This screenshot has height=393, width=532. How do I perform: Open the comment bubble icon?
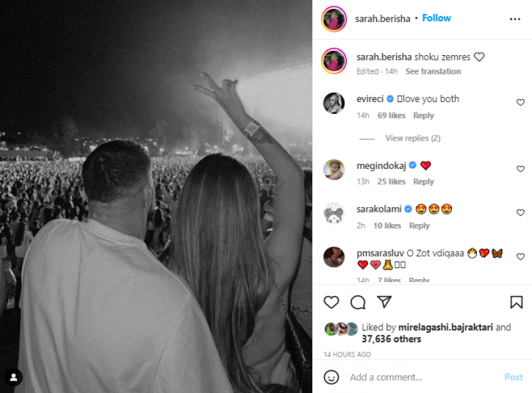358,302
